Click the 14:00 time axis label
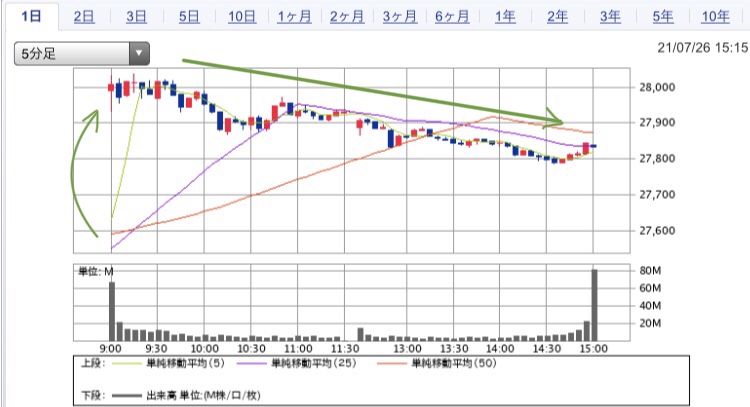This screenshot has width=750, height=407. 500,348
